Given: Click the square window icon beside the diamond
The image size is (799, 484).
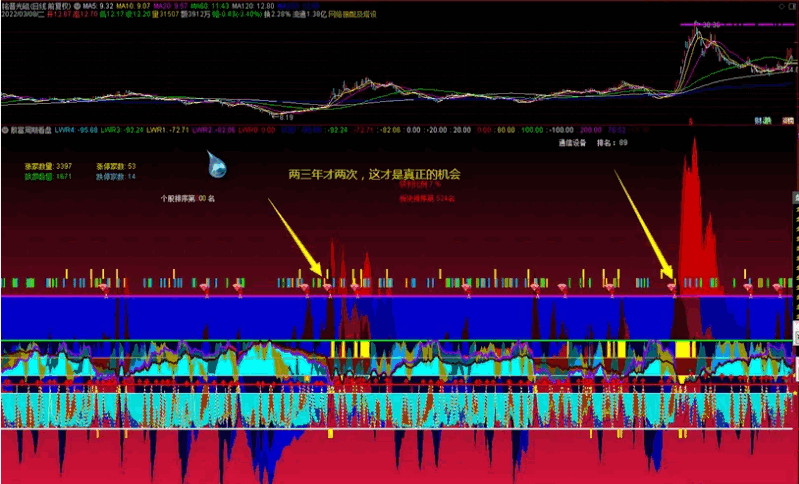Looking at the screenshot, I should coord(793,6).
